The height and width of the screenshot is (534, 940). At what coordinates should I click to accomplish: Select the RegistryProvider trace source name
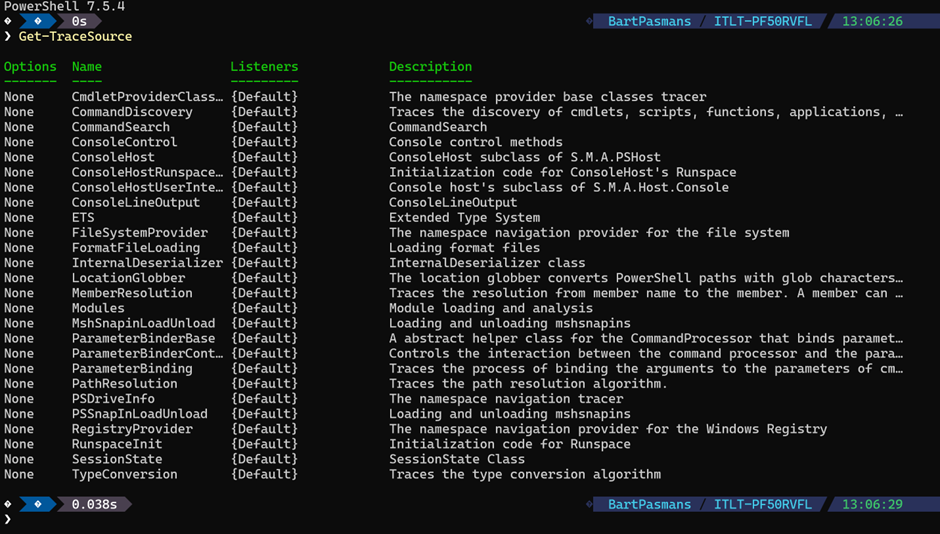click(x=132, y=429)
